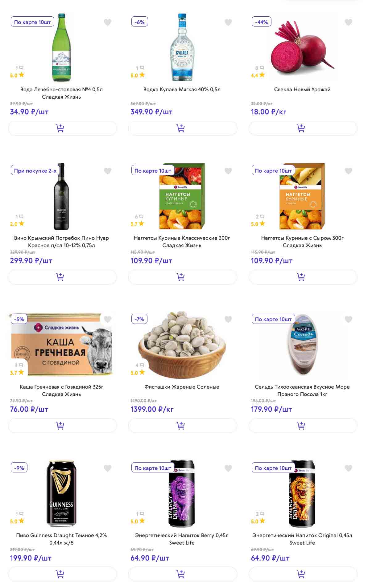Open Наггетсы Куриные Классические 300г product link
Image resolution: width=372 pixels, height=588 pixels.
click(x=182, y=242)
